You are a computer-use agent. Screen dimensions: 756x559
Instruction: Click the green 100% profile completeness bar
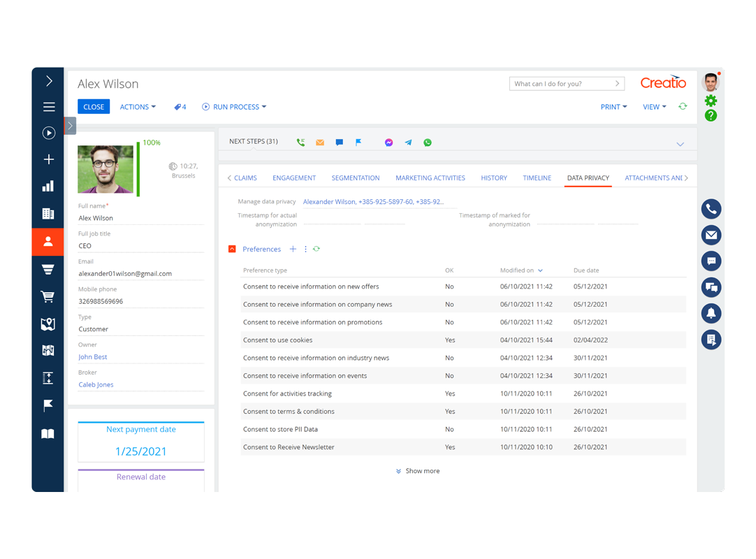(x=138, y=168)
